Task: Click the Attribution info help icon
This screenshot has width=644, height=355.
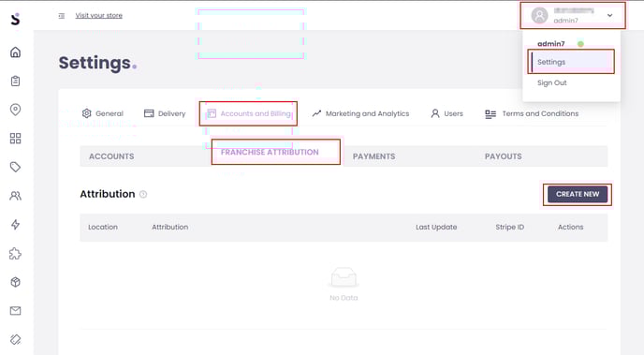Action: (143, 194)
